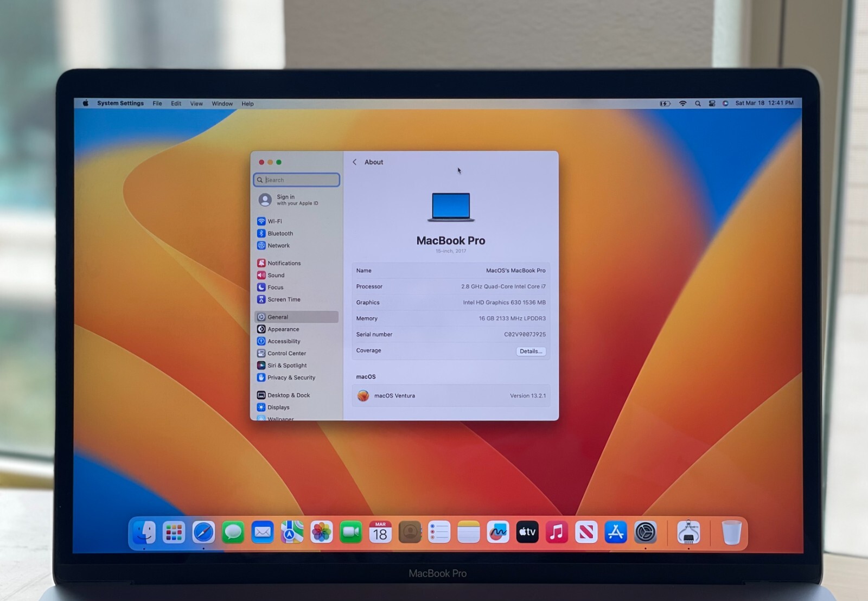Open Apple TV app
This screenshot has width=868, height=601.
coord(527,532)
